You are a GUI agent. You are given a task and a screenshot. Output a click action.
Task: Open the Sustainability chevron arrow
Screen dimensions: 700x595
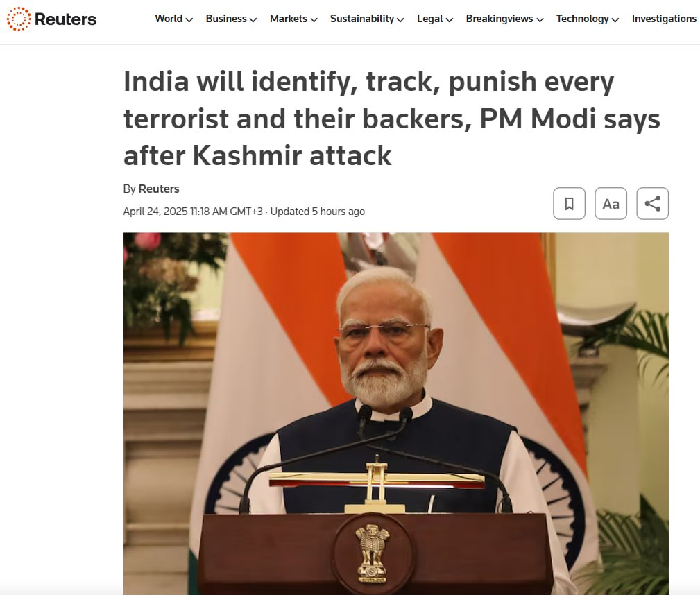(400, 19)
